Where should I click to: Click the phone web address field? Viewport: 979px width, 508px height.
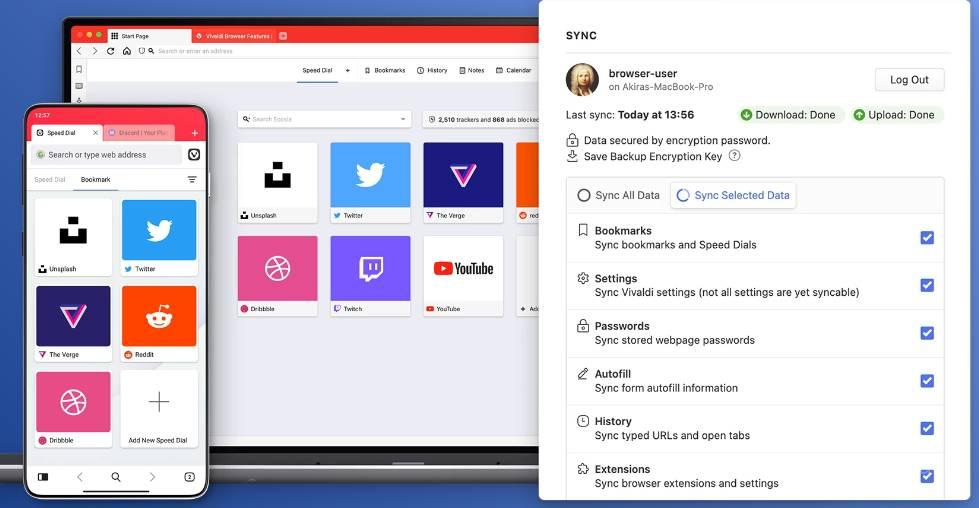[105, 155]
